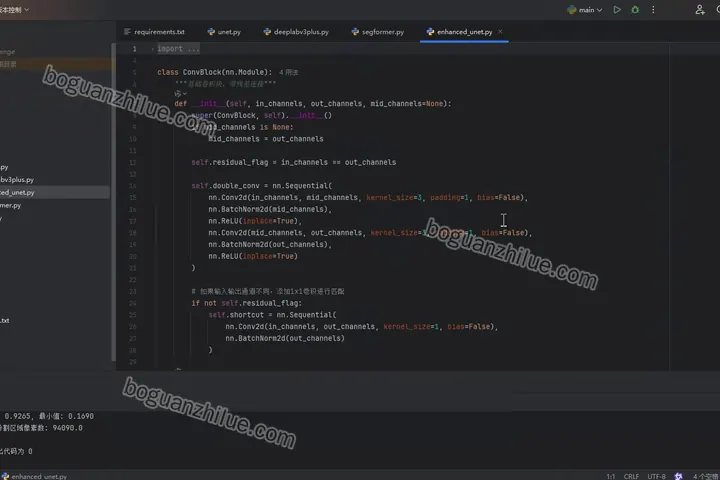Click the line 12 residual_flag code

point(293,162)
